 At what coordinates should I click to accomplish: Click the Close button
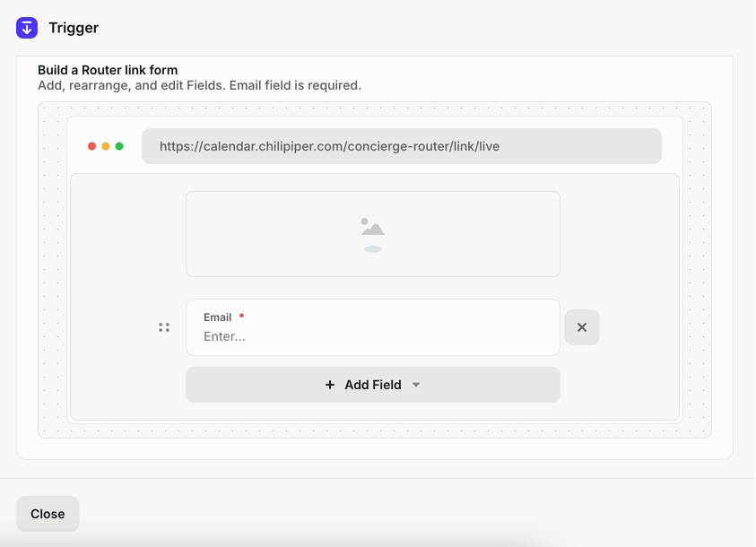[x=48, y=514]
